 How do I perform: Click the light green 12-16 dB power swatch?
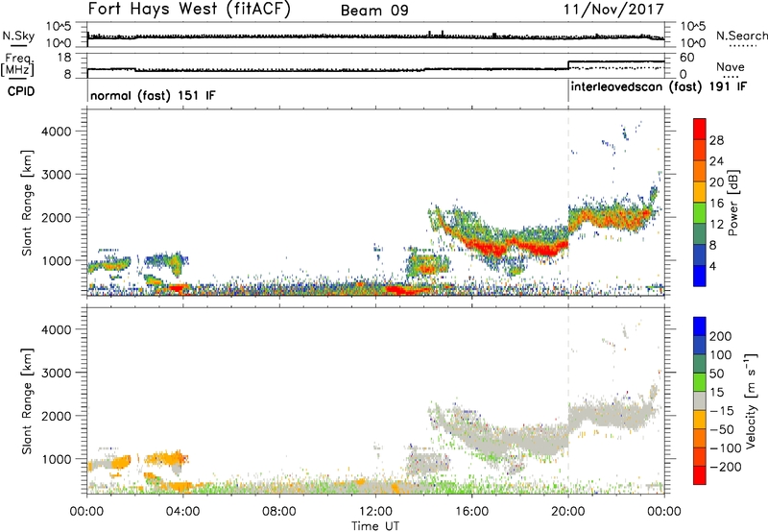700,211
